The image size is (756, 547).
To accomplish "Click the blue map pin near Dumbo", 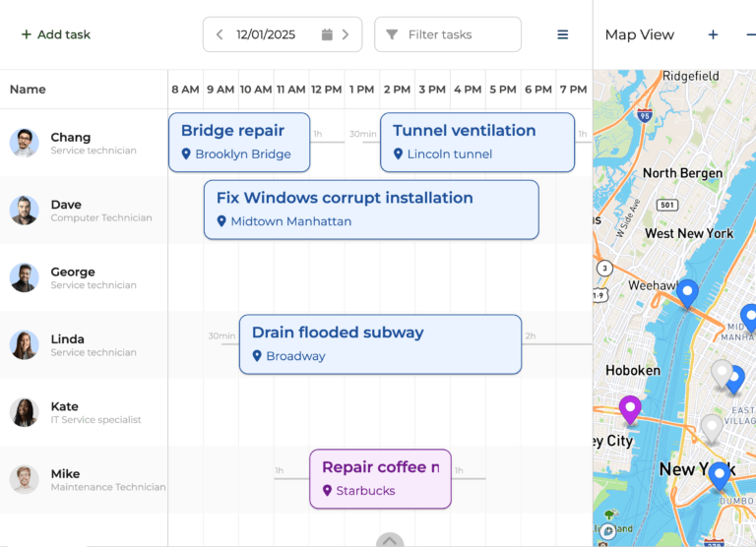I will point(720,475).
